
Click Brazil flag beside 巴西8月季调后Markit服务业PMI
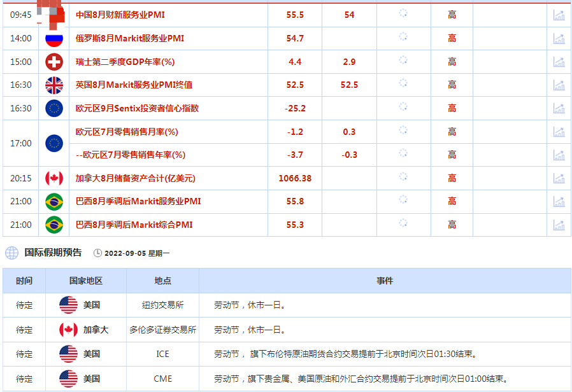[54, 201]
